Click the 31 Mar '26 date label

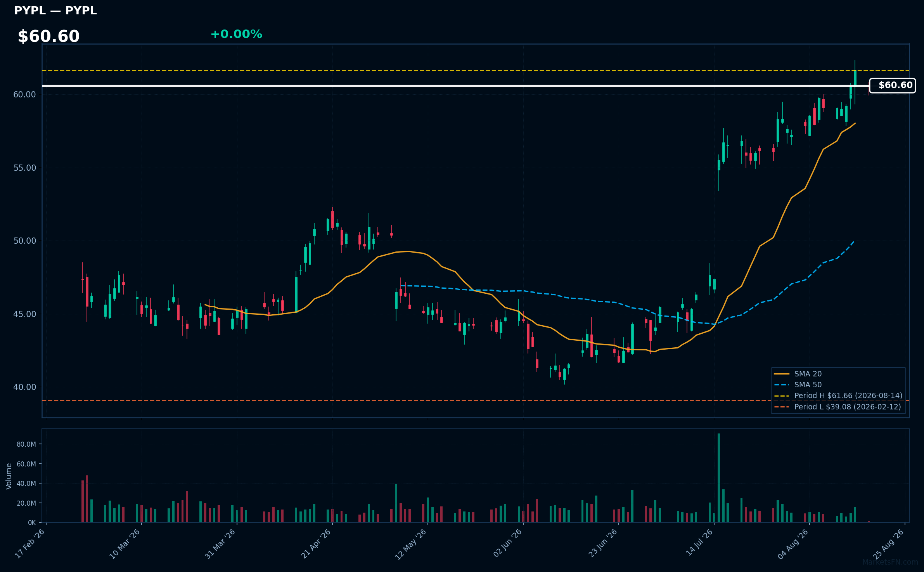(x=220, y=544)
